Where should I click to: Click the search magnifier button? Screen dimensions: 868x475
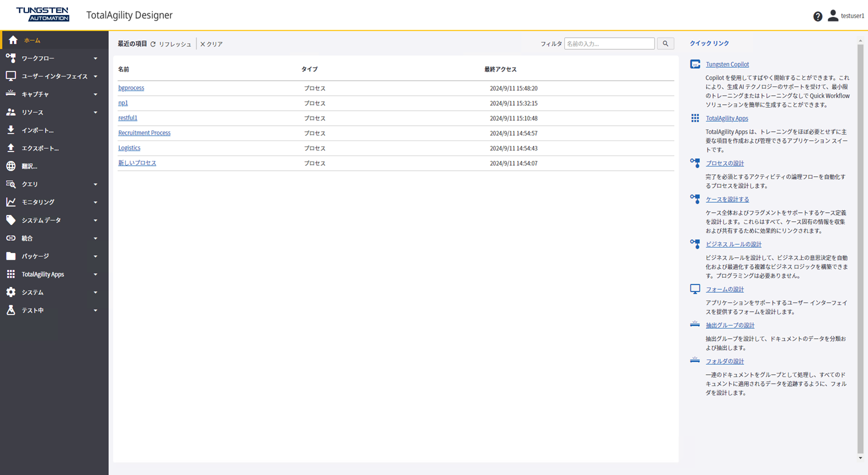pyautogui.click(x=666, y=44)
